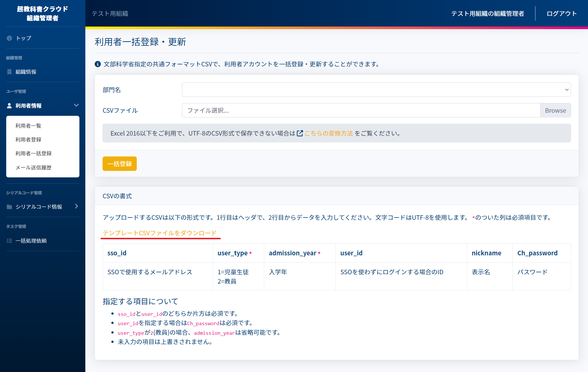This screenshot has width=588, height=372.
Task: Open 利用者一覧 in the sidebar submenu
Action: (28, 126)
